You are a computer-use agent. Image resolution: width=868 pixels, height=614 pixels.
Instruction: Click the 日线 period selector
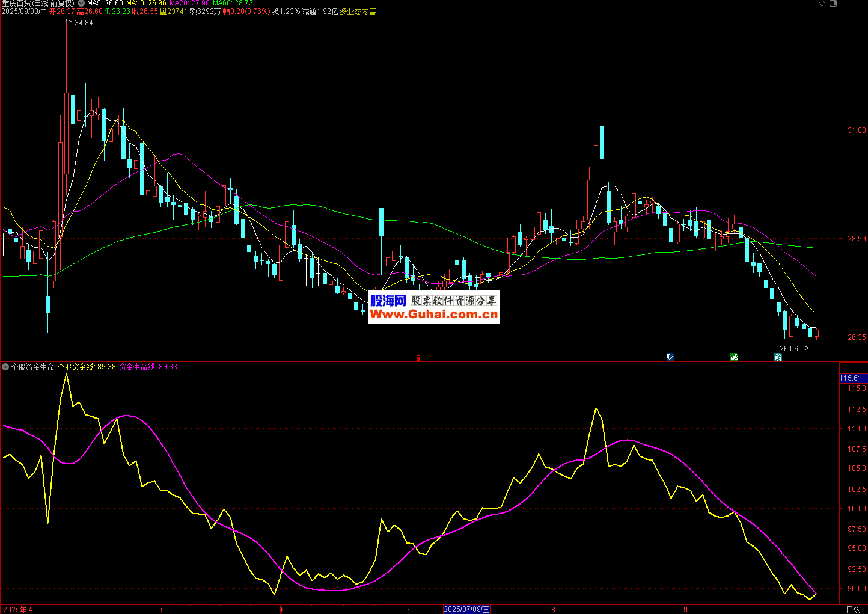[x=853, y=609]
